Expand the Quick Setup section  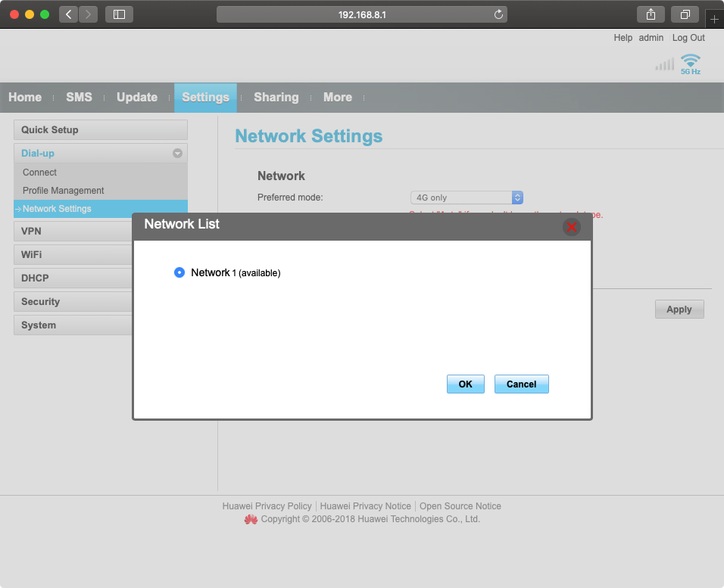tap(100, 129)
